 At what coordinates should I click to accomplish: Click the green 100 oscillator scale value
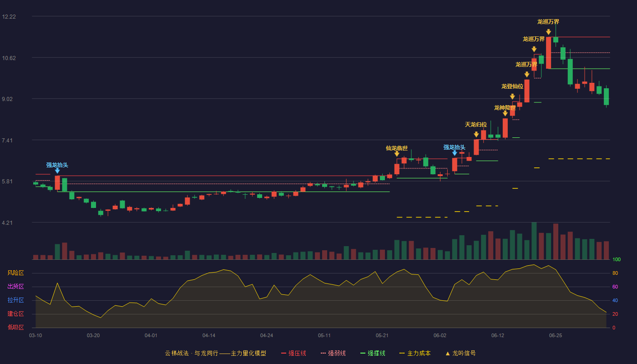(x=617, y=260)
